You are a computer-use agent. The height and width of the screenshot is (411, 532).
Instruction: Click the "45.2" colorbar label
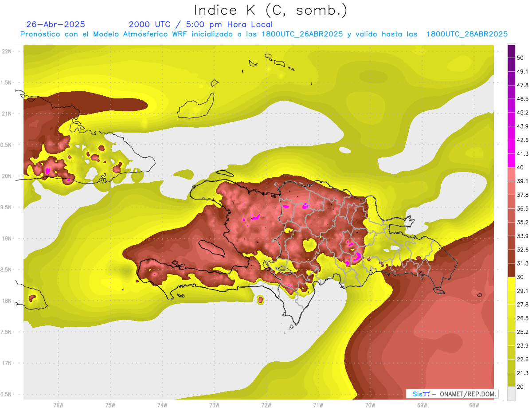pyautogui.click(x=523, y=113)
